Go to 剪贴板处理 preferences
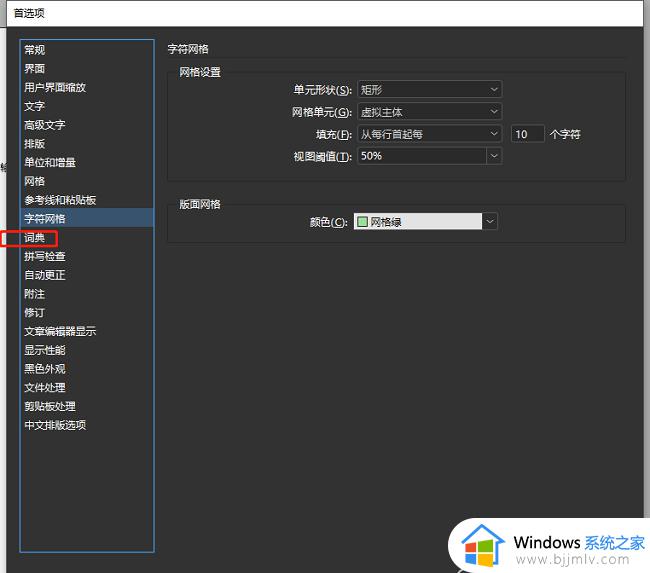This screenshot has height=573, width=650. 87,406
